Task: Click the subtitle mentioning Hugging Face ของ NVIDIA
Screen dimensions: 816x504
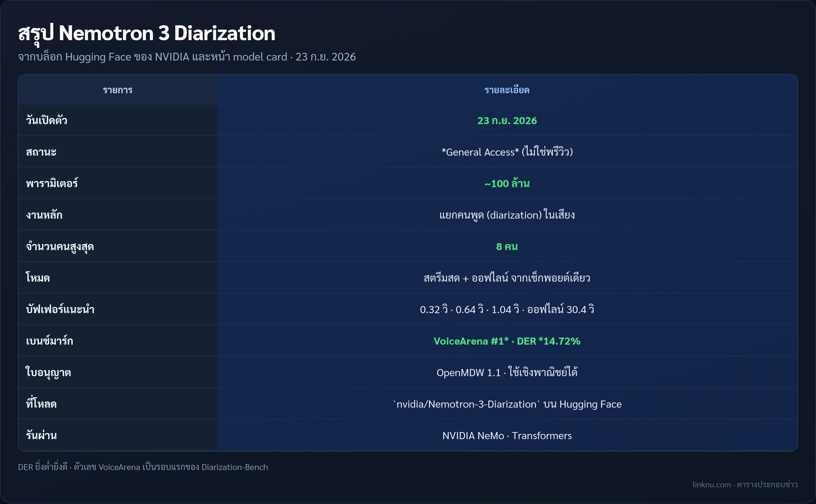Action: click(187, 57)
